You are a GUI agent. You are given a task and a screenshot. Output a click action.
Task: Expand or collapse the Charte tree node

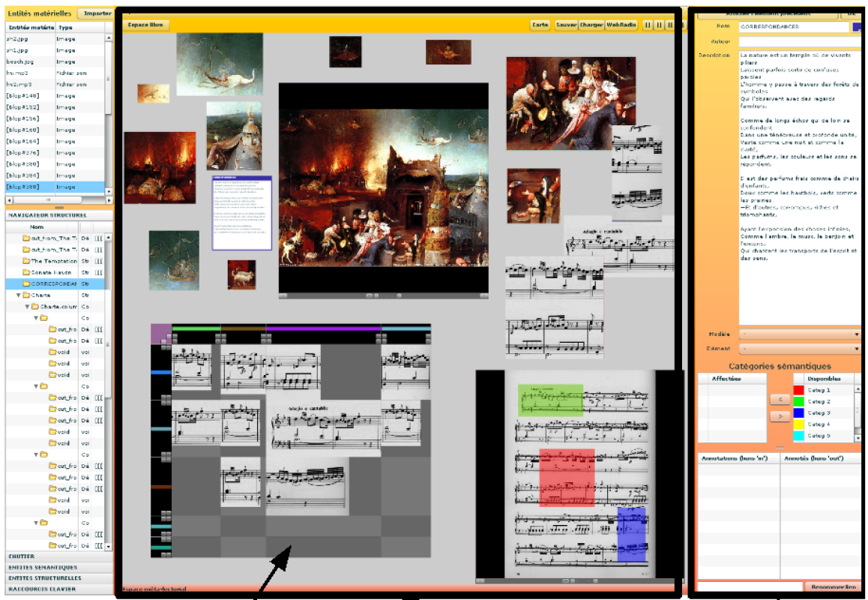click(x=19, y=295)
